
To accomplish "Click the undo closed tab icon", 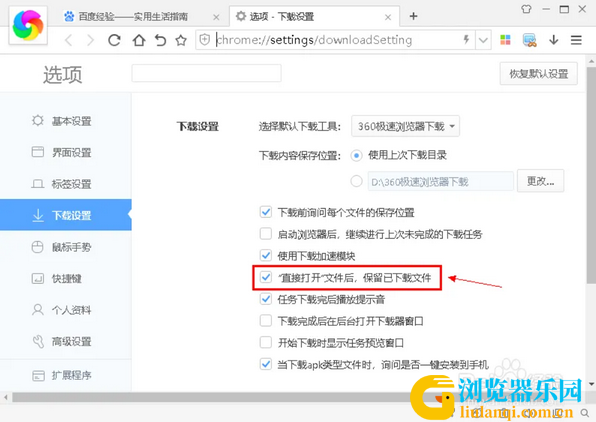I will click(x=160, y=40).
